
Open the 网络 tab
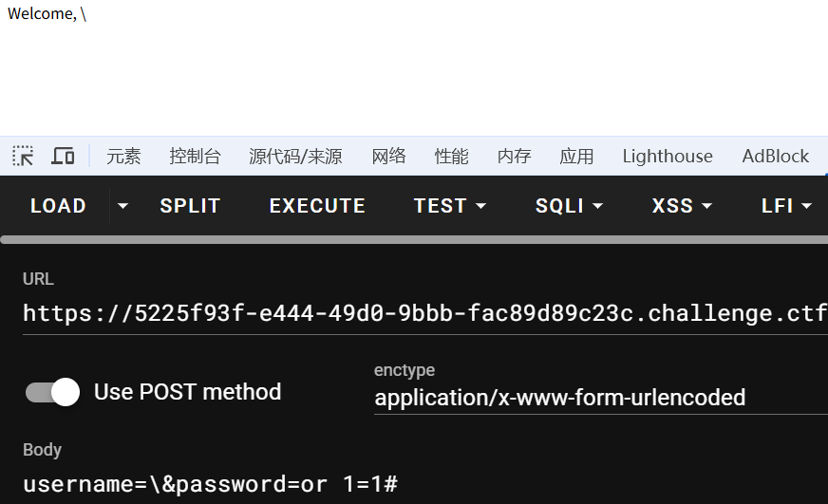click(x=388, y=157)
